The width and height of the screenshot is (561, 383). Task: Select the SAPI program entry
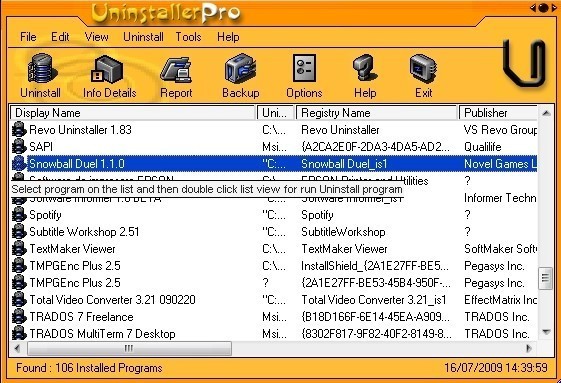274,146
